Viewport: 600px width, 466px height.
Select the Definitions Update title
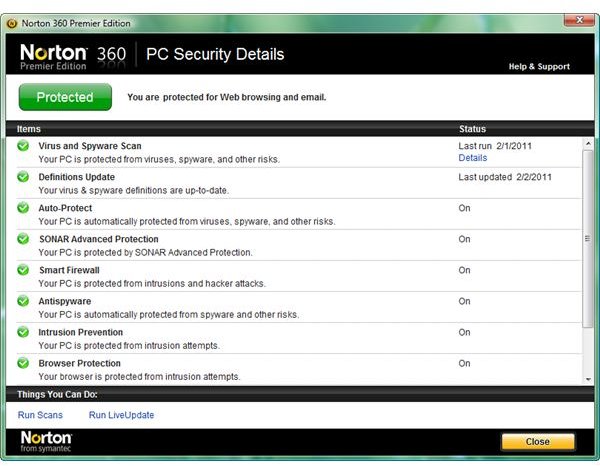click(77, 177)
